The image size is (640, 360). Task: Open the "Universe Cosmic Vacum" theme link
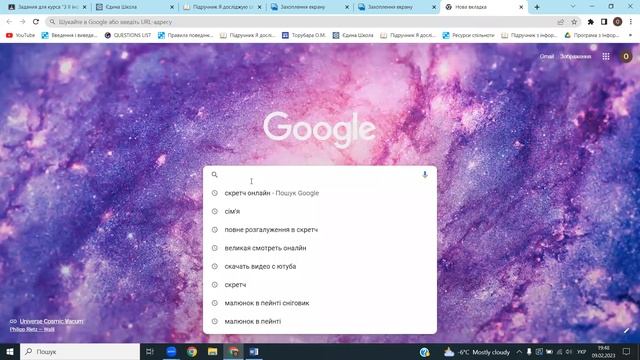51,321
